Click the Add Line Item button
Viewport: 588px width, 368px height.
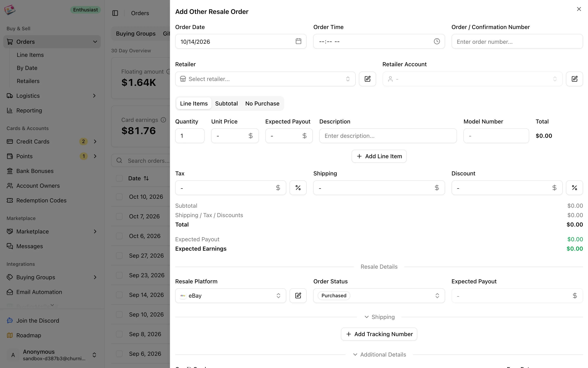[x=379, y=156]
